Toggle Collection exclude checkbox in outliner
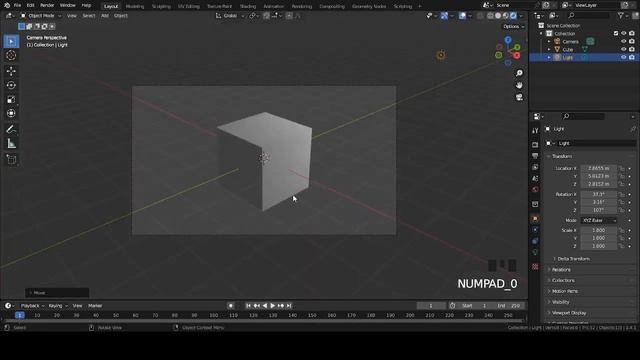Viewport: 640px width, 360px height. (616, 33)
